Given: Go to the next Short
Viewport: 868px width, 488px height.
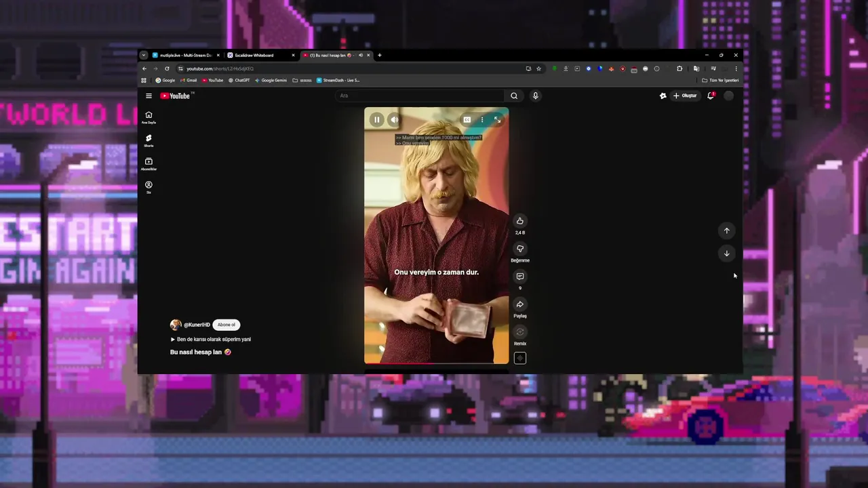Looking at the screenshot, I should pos(726,253).
